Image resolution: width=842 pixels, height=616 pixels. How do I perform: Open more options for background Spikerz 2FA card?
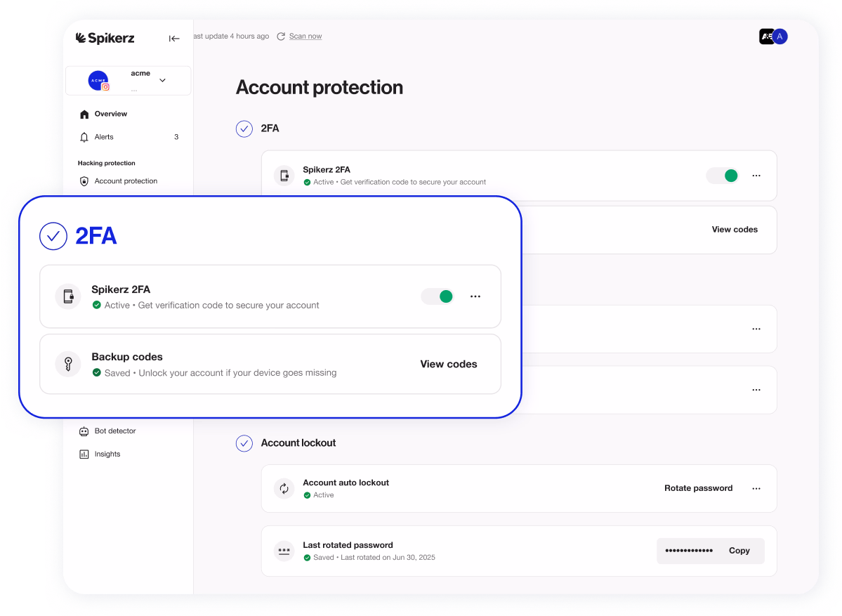756,176
